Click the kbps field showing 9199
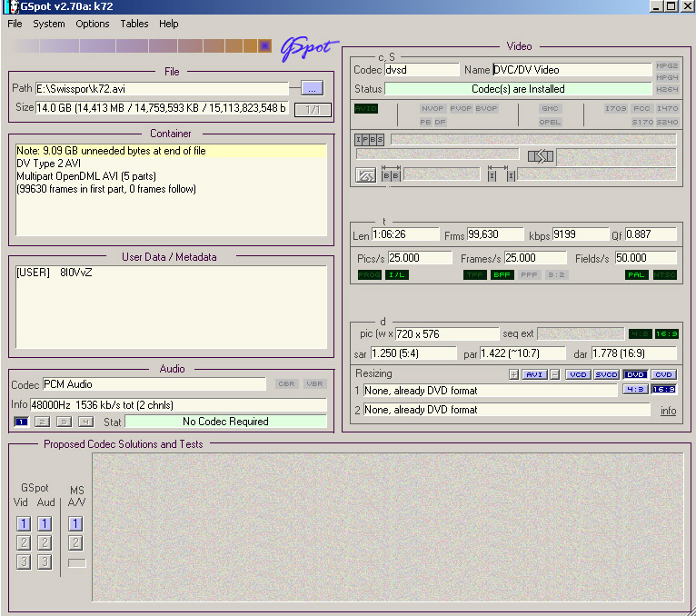The height and width of the screenshot is (616, 696). 580,234
